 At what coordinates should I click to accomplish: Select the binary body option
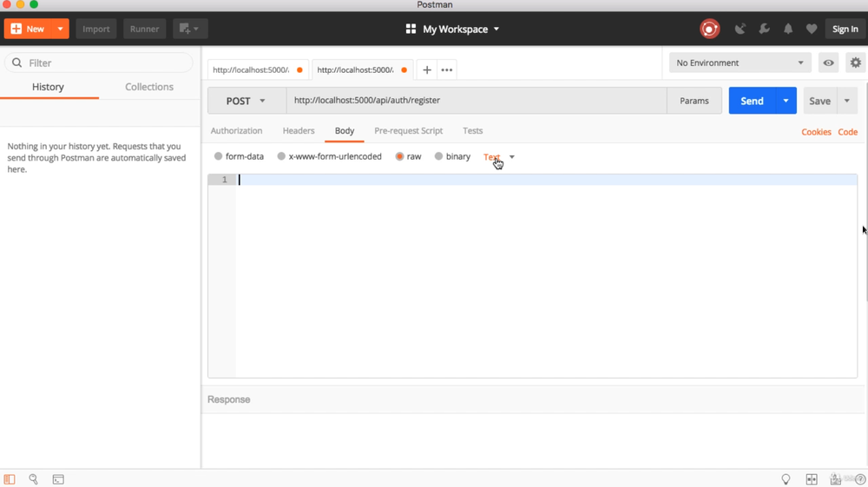click(x=438, y=156)
